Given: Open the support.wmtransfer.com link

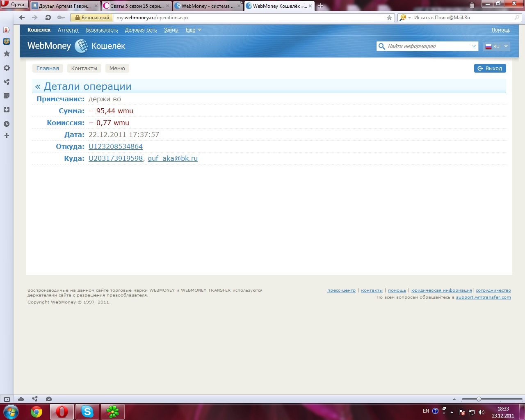Looking at the screenshot, I should click(484, 297).
